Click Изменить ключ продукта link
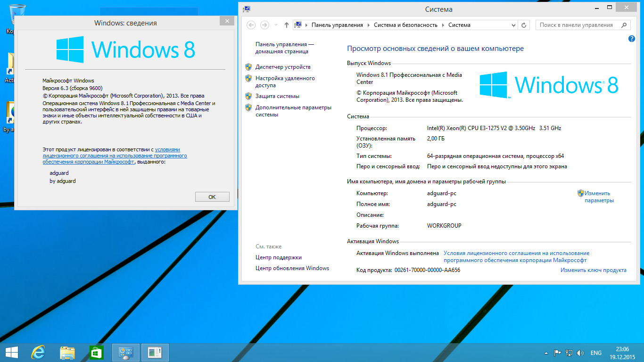This screenshot has width=644, height=362. point(594,270)
